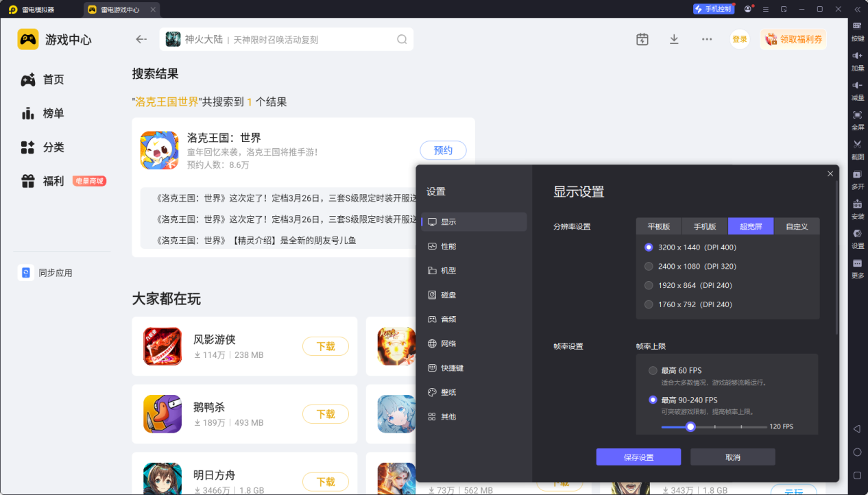Expand the 自定义 resolution tab
The image size is (868, 495).
pyautogui.click(x=797, y=226)
